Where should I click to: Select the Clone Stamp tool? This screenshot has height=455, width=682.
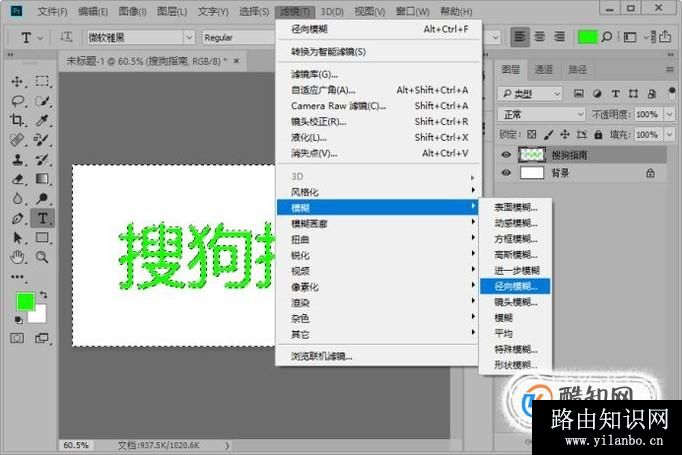tap(17, 159)
